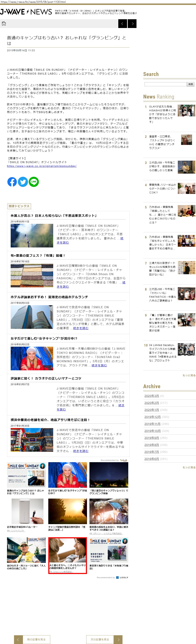Share the article via LINE
The width and height of the screenshot is (196, 644).
click(34, 182)
